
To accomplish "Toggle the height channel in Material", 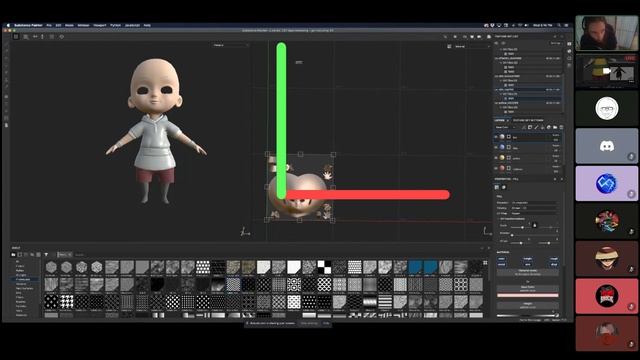I will (x=528, y=259).
